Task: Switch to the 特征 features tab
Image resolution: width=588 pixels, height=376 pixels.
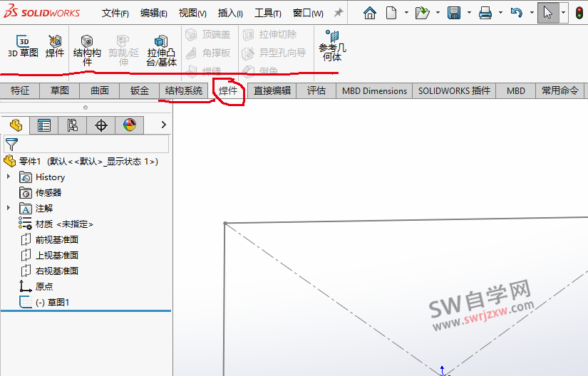Action: 20,90
